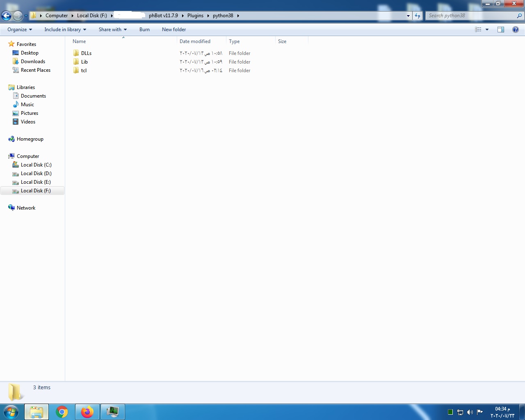525x420 pixels.
Task: Open Windows Explorer help
Action: (x=516, y=29)
